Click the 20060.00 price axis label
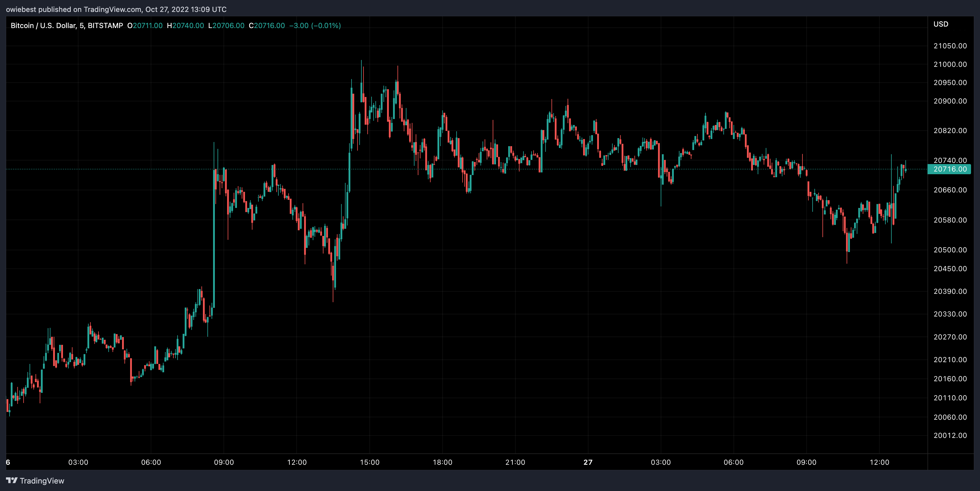 coord(950,417)
